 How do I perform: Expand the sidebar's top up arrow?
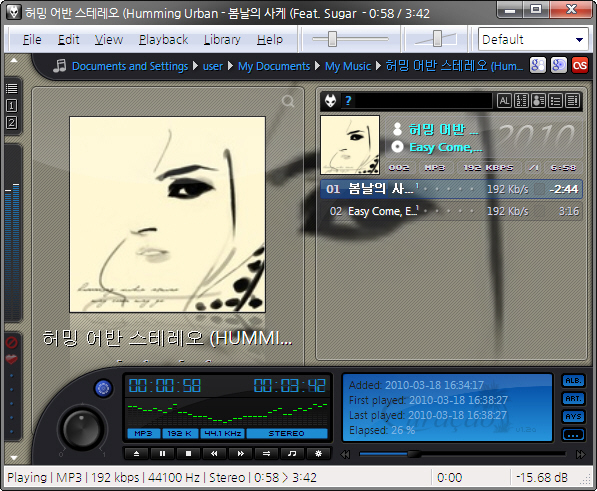coord(14,60)
